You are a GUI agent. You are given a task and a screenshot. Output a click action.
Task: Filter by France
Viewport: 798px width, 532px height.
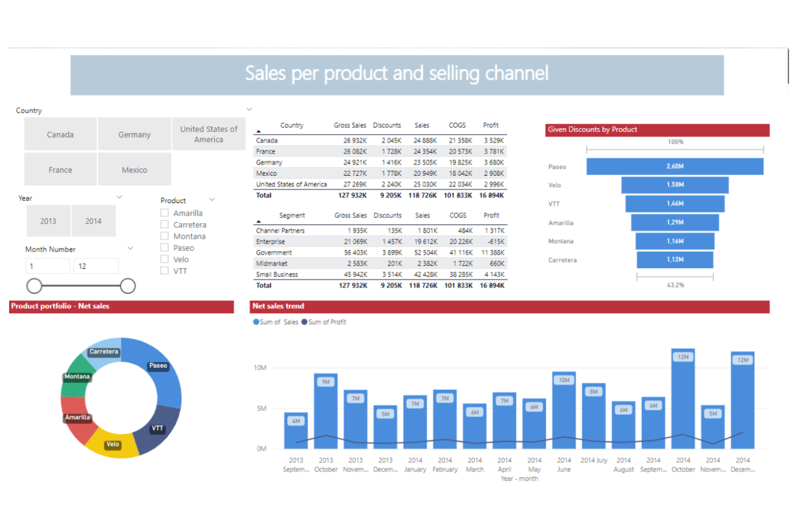point(60,169)
